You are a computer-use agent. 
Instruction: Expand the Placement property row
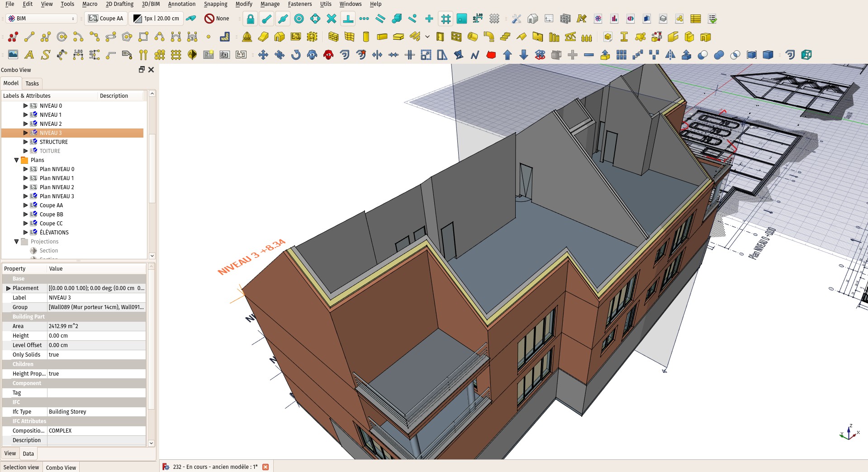point(8,288)
